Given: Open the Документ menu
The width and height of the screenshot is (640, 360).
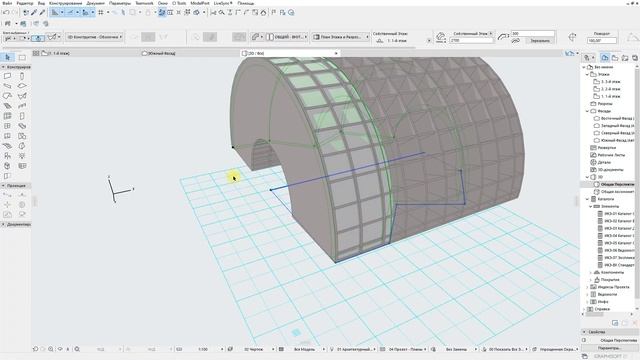Looking at the screenshot, I should [x=96, y=3].
